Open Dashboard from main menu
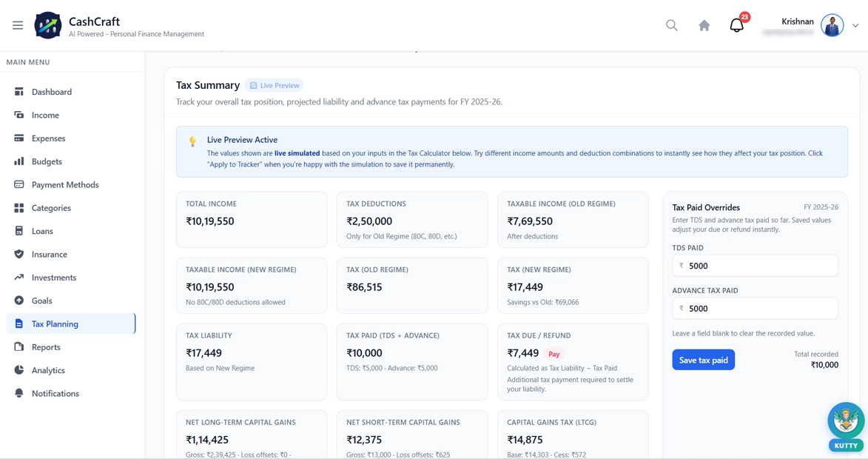 71,92
